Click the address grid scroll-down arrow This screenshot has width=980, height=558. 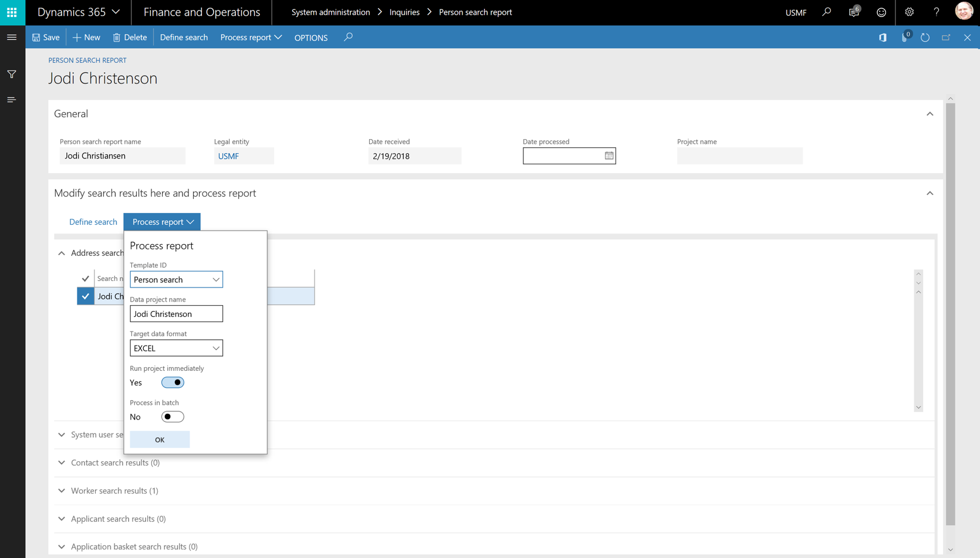(918, 407)
